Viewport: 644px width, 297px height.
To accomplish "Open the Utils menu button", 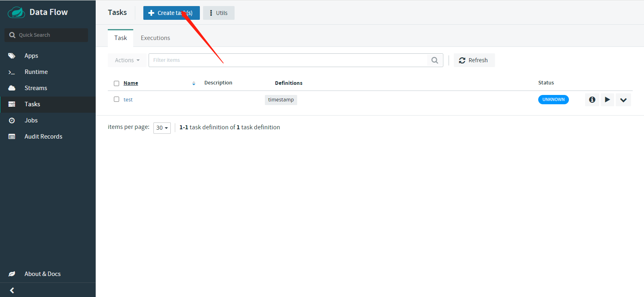I will point(219,13).
